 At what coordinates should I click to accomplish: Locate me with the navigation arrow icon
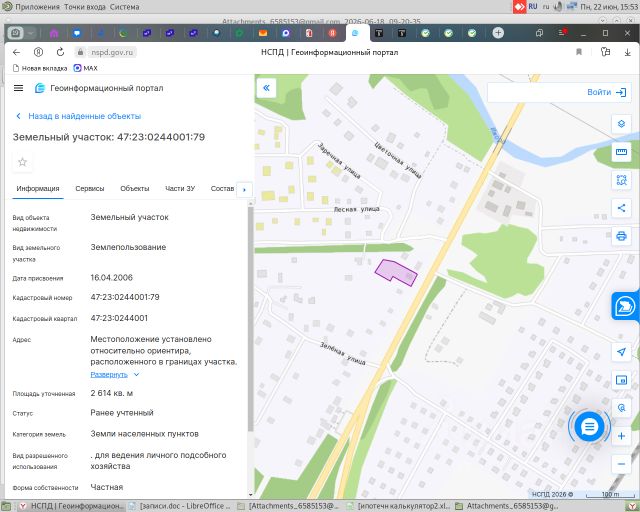pos(621,352)
